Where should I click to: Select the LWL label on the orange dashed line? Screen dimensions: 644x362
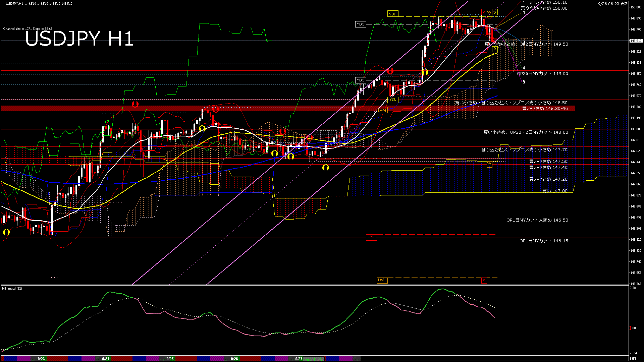(382, 280)
